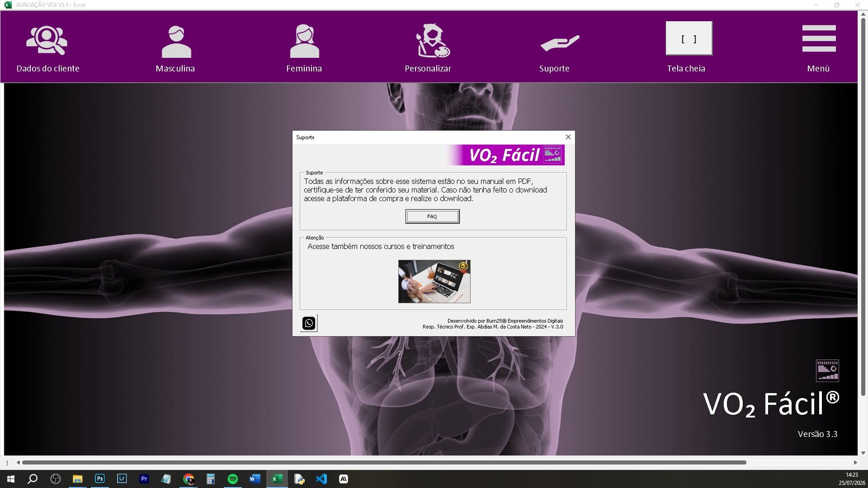868x488 pixels.
Task: Select the Masculina evaluation icon
Action: click(176, 42)
